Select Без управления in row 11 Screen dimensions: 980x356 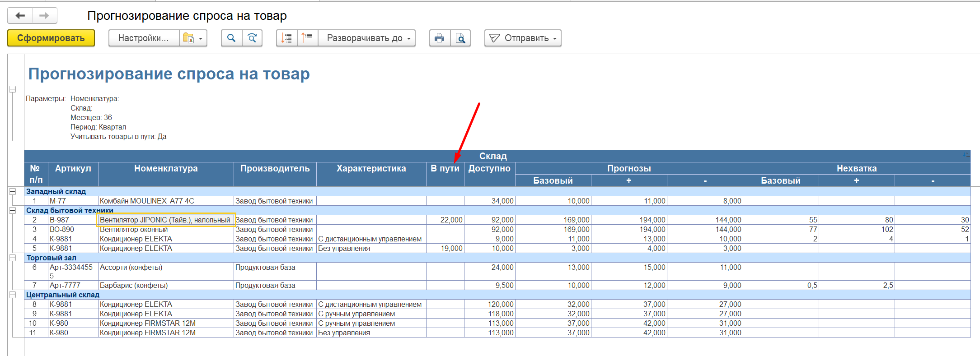[371, 333]
